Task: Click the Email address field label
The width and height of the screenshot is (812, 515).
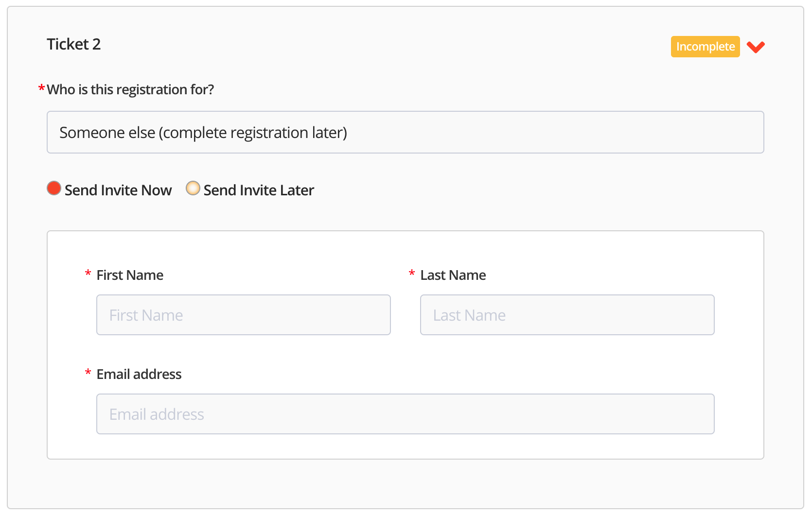Action: pyautogui.click(x=139, y=374)
